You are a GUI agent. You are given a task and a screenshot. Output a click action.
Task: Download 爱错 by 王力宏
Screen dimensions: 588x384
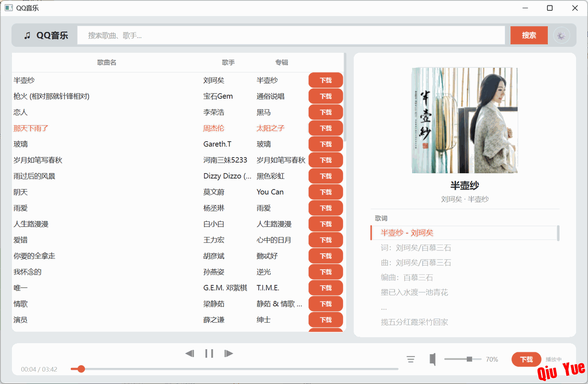coord(326,240)
